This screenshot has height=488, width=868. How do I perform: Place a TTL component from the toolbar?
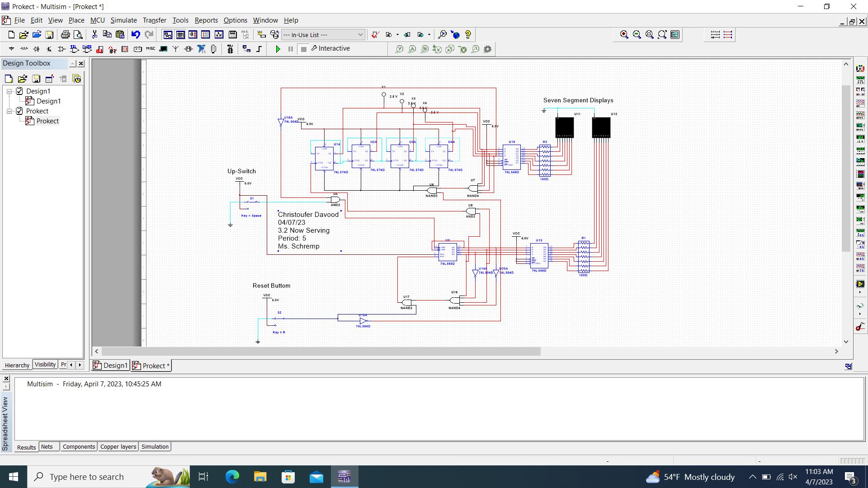pyautogui.click(x=74, y=49)
